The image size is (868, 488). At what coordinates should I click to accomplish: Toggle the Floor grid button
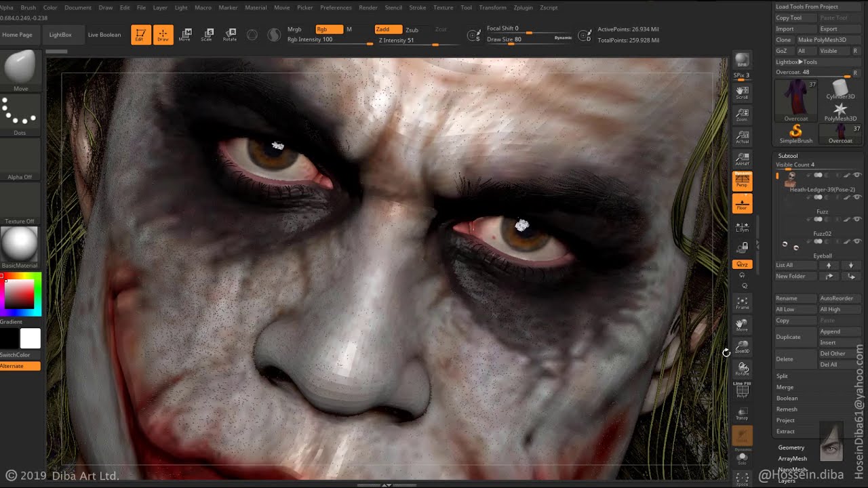tap(742, 203)
